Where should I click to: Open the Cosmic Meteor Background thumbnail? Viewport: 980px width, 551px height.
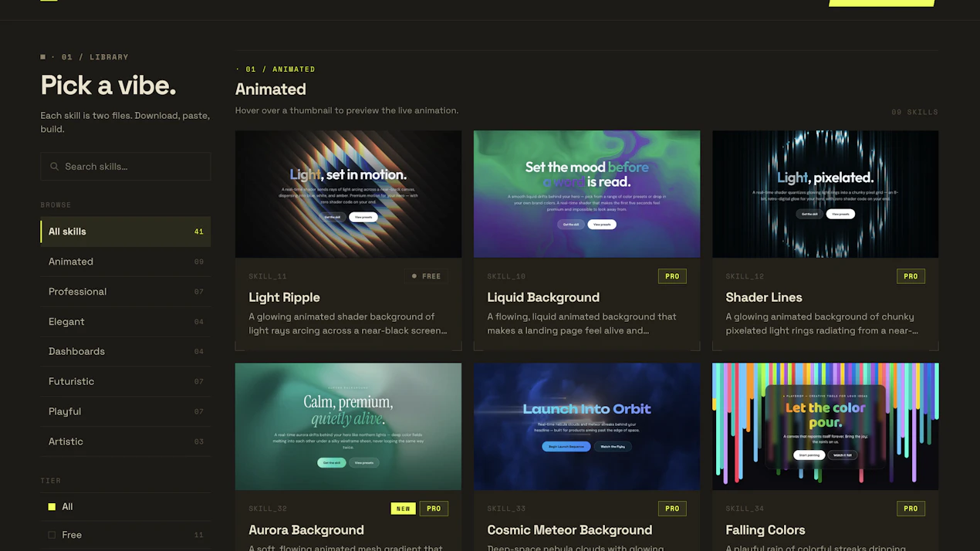coord(586,426)
